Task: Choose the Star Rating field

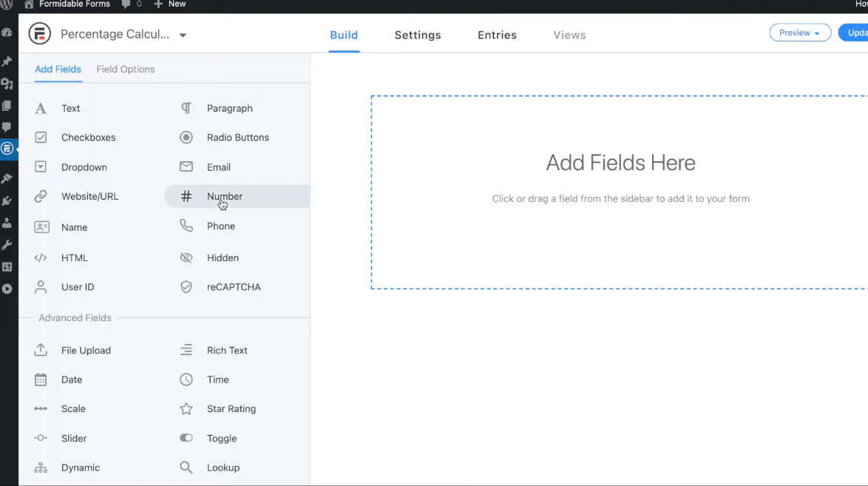Action: click(x=231, y=409)
